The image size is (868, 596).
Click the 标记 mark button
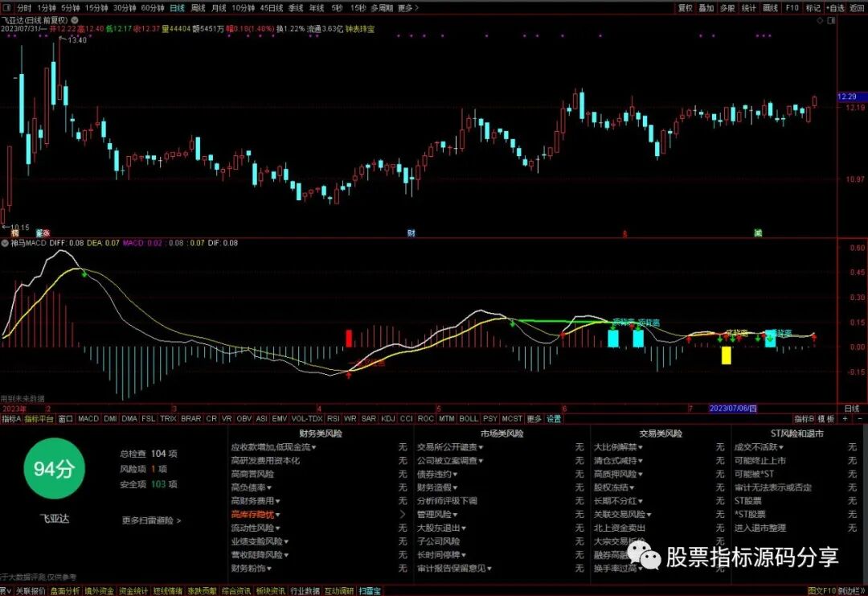(x=813, y=8)
